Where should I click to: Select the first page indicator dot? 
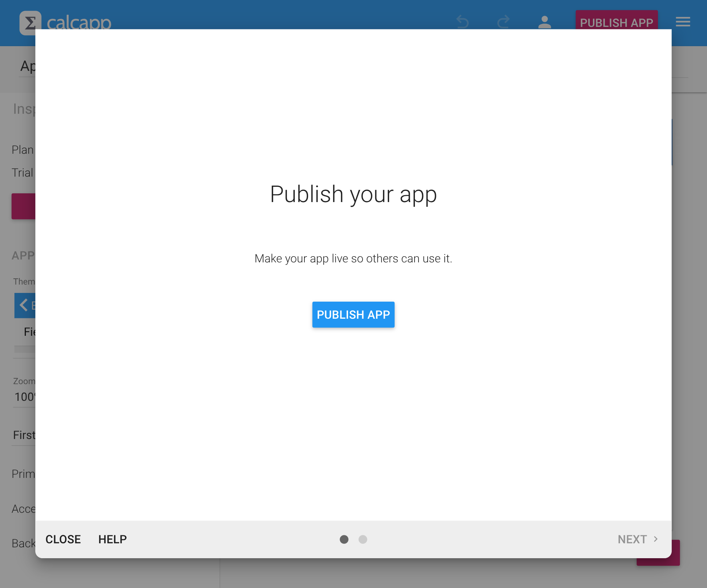[x=344, y=540]
